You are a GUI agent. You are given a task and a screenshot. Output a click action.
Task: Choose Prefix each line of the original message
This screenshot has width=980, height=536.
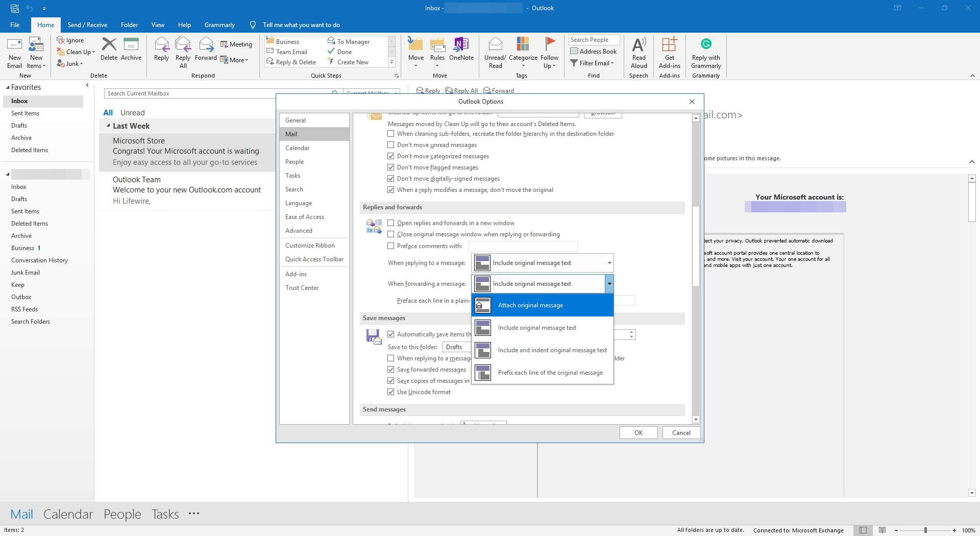coord(543,373)
